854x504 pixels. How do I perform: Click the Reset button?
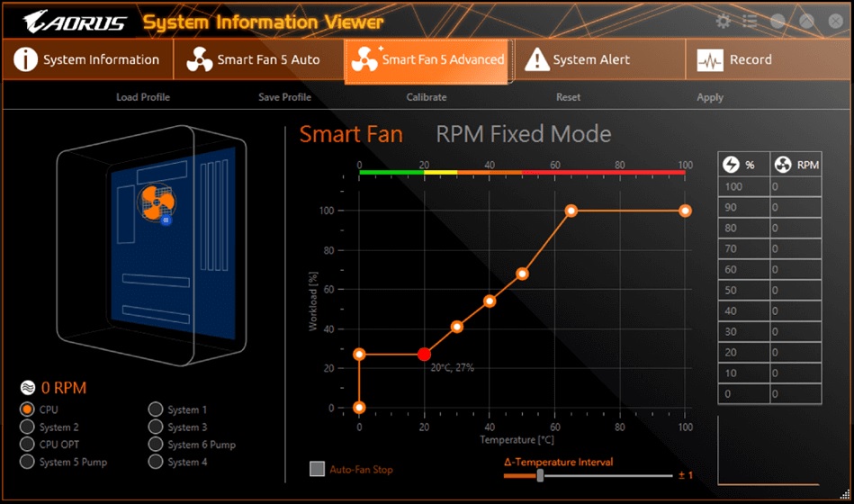coord(568,97)
